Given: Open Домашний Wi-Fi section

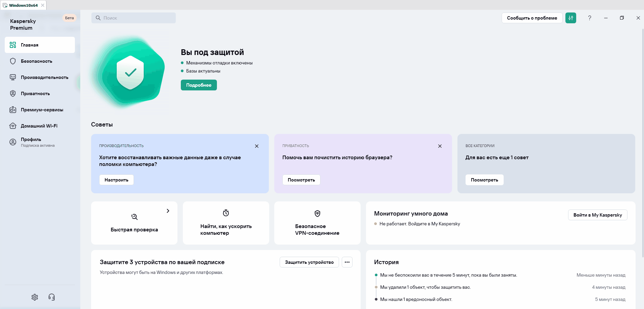Looking at the screenshot, I should click(x=40, y=126).
